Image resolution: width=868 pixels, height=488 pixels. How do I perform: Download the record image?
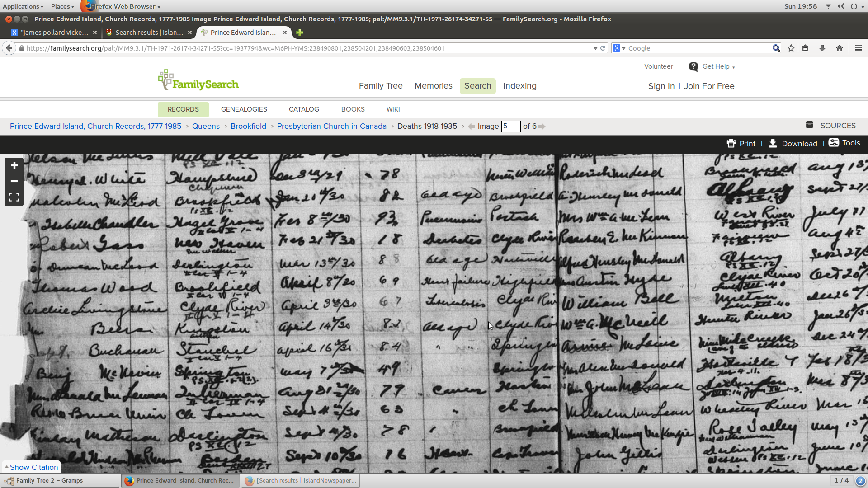tap(793, 144)
